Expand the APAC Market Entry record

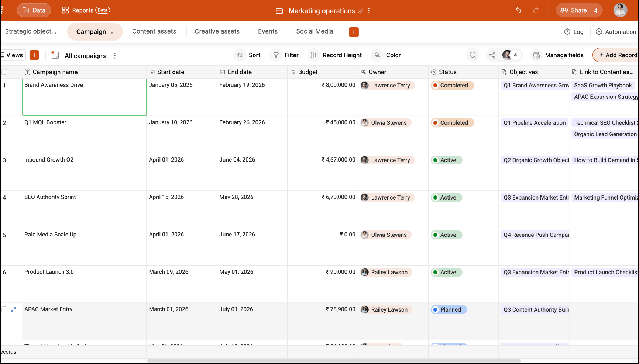13,309
